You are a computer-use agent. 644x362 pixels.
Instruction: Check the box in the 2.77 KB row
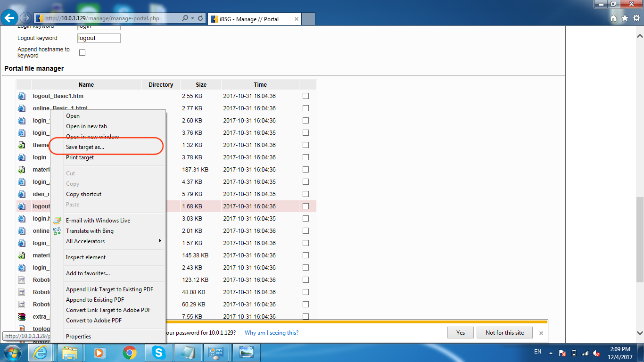point(305,108)
